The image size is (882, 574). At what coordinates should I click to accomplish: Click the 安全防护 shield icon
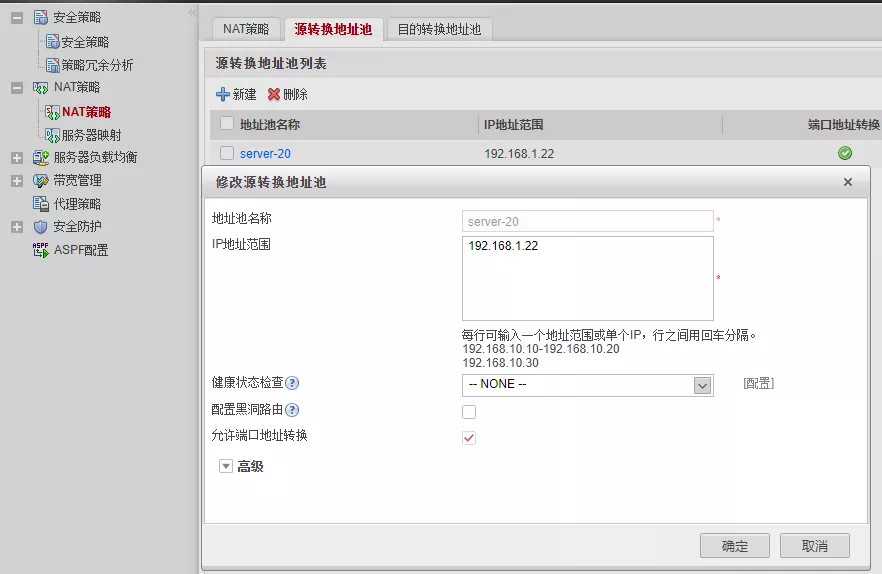40,227
